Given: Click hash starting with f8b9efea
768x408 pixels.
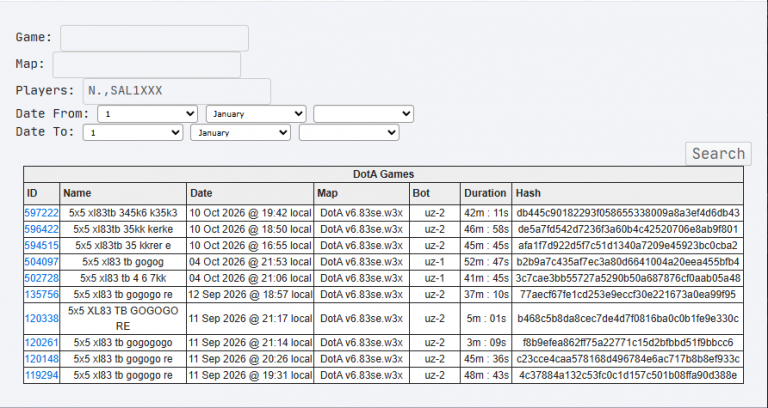Looking at the screenshot, I should tap(628, 342).
